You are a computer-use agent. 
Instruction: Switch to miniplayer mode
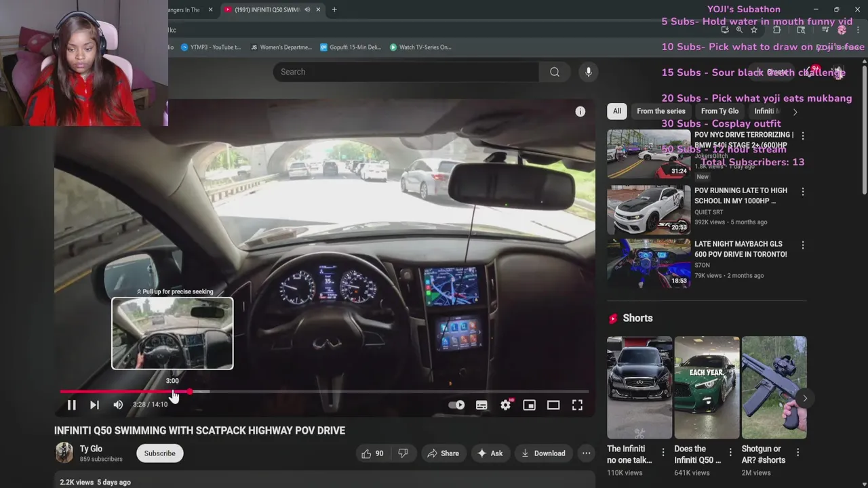point(530,405)
